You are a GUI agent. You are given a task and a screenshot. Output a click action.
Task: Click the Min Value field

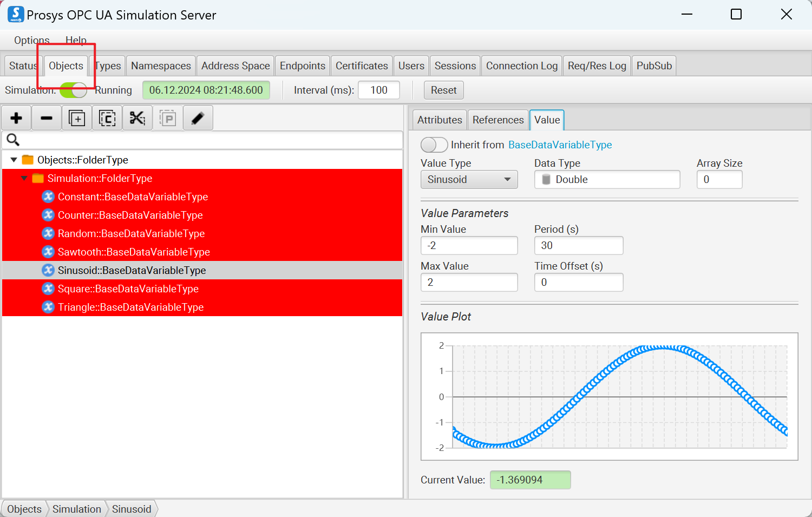tap(469, 245)
